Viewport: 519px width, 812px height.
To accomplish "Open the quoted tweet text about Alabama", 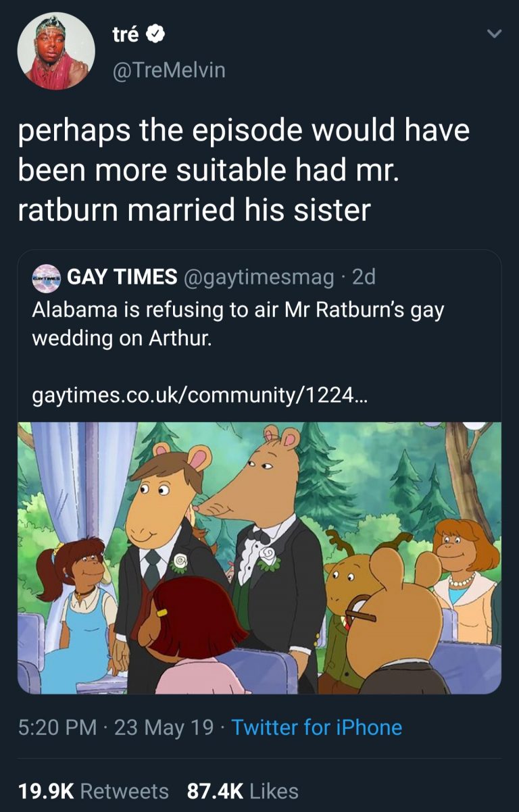I will coord(239,324).
